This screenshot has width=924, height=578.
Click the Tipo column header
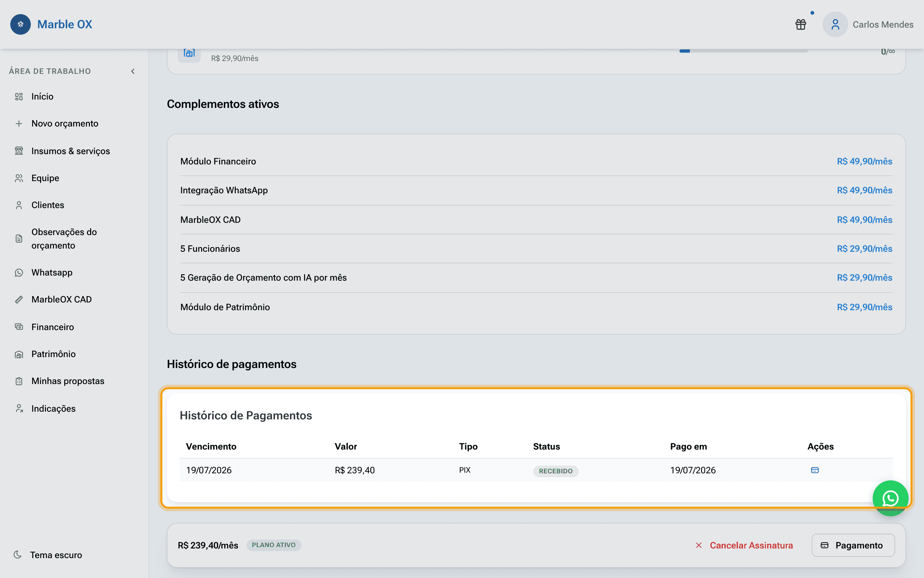tap(468, 446)
